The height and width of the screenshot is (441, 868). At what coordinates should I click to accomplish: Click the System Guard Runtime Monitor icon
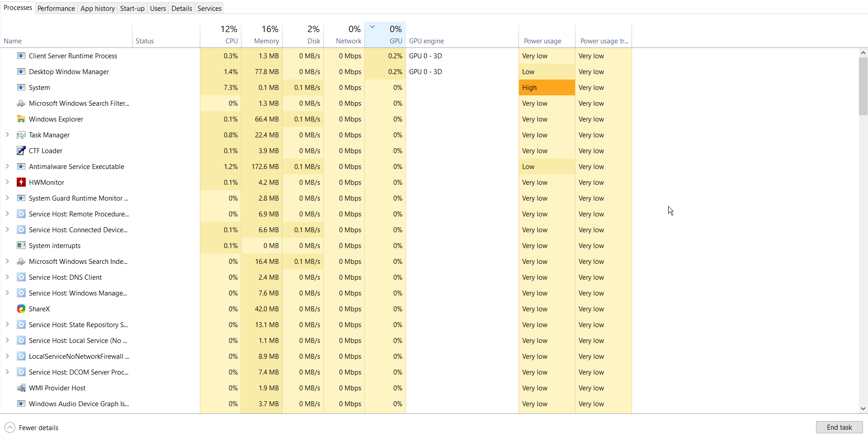click(21, 198)
